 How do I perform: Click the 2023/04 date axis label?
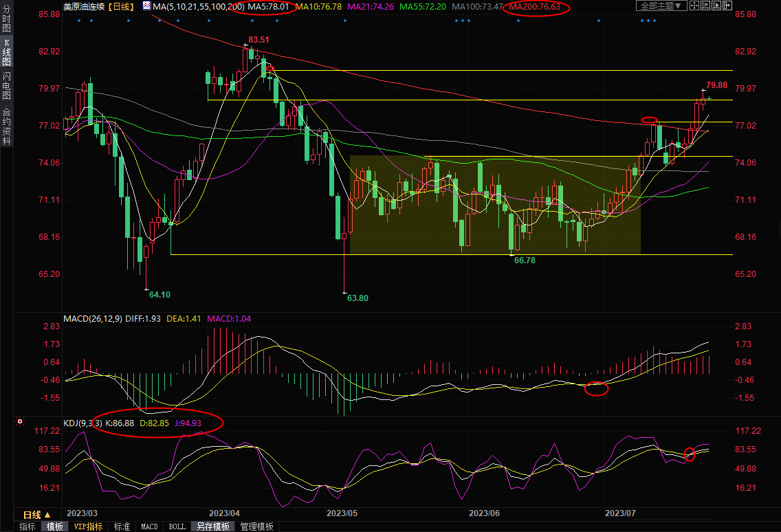225,513
